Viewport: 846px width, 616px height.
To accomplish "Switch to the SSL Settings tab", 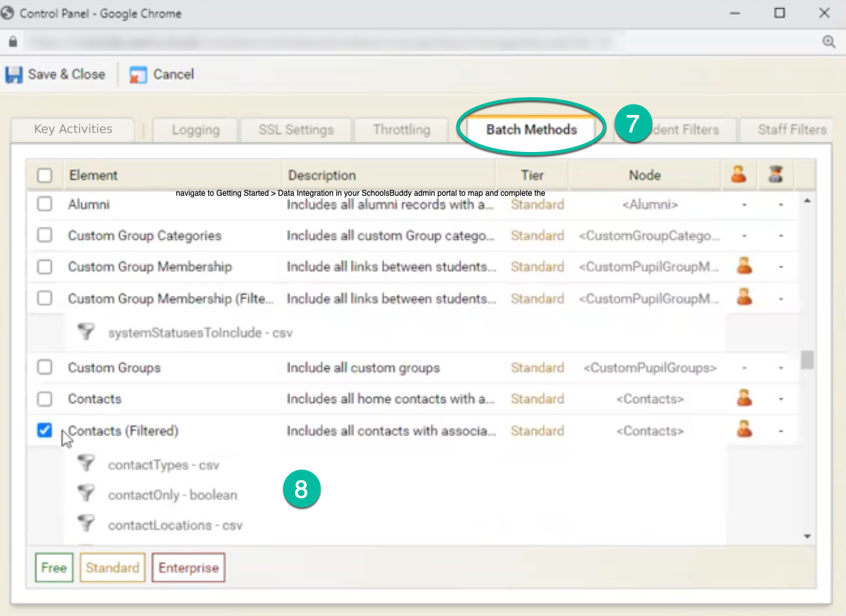I will [296, 130].
